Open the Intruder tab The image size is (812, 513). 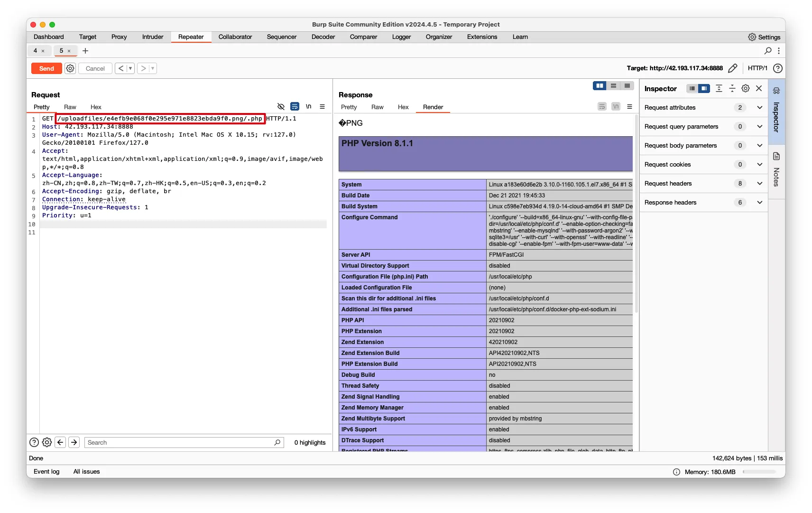[x=153, y=37]
